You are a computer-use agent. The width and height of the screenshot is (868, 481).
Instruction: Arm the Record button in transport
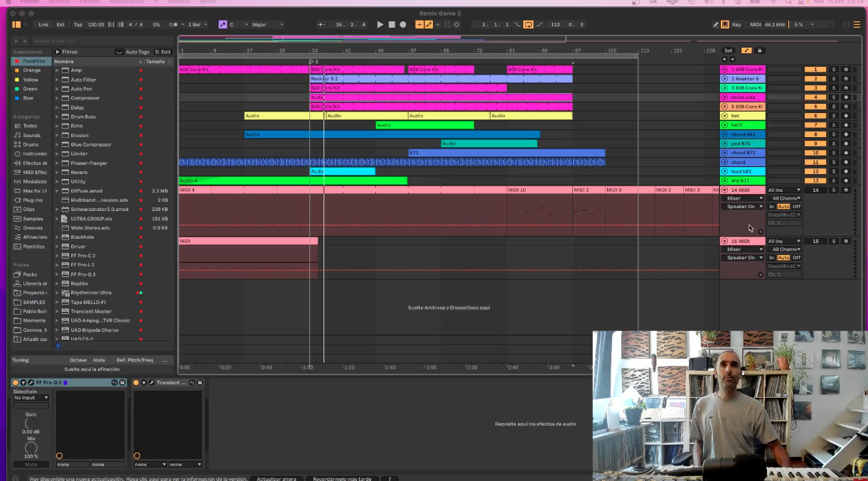point(403,25)
